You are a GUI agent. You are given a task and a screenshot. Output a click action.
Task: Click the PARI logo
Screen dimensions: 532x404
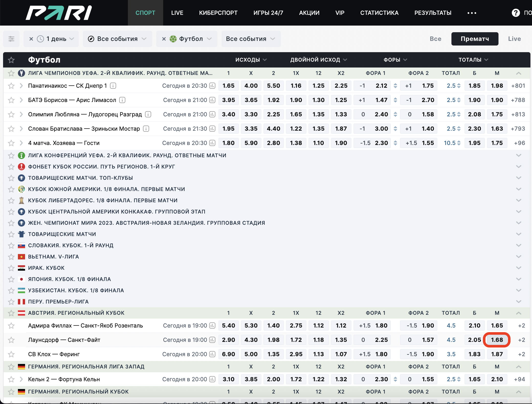point(59,13)
